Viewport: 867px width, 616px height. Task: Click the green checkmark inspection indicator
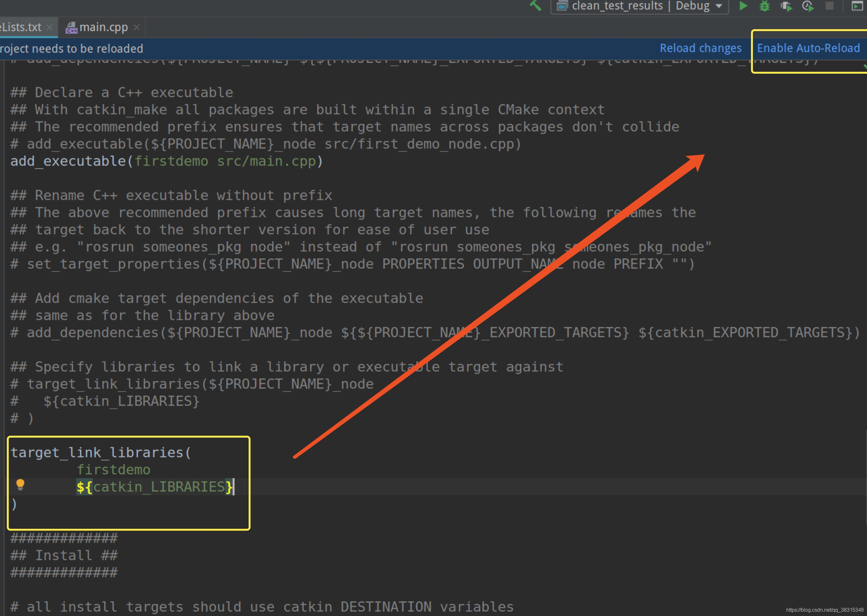click(864, 67)
